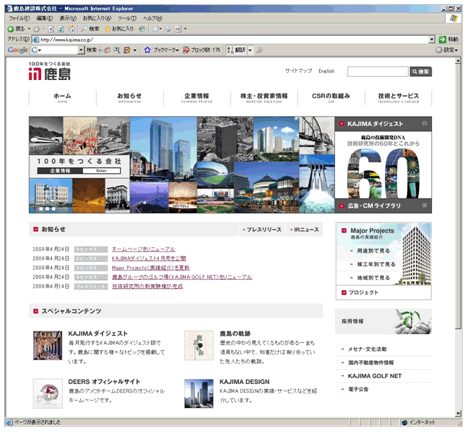Click the English link
Viewport: 468px width, 432px height.
pos(326,71)
